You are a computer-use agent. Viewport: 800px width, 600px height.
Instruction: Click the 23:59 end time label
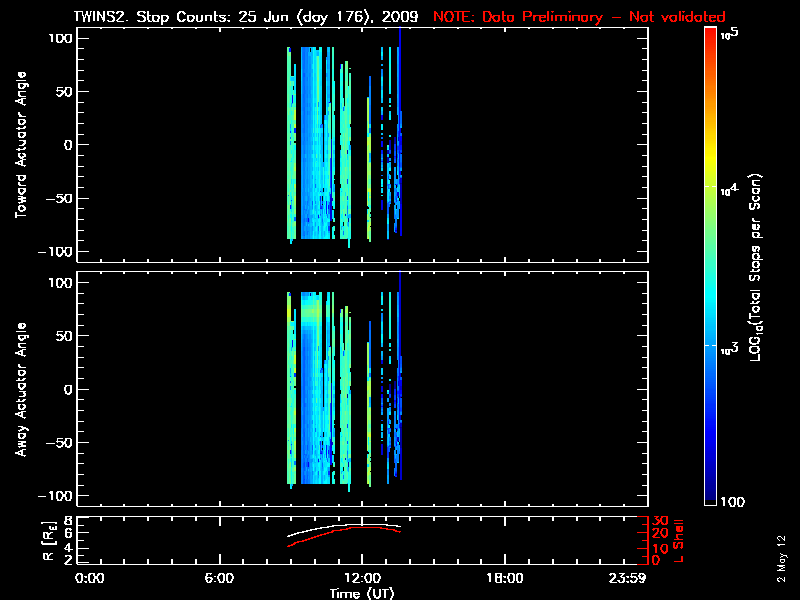(x=631, y=578)
